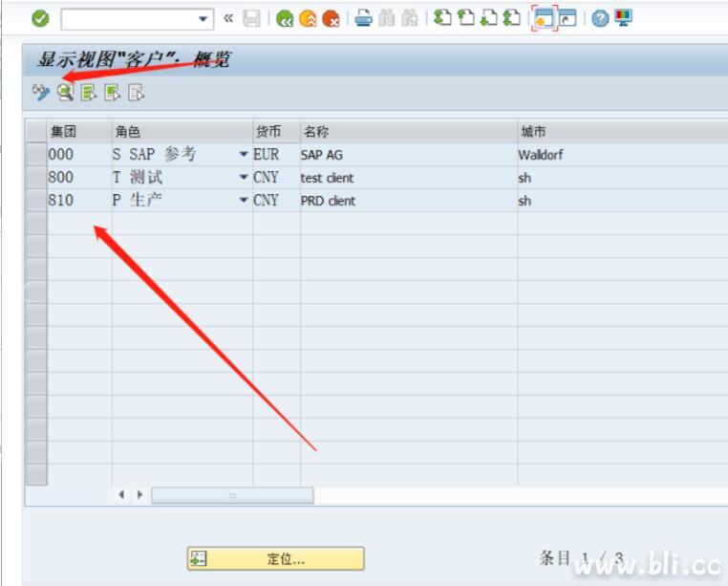Click the test client name cell
The image size is (728, 586).
[x=409, y=177]
